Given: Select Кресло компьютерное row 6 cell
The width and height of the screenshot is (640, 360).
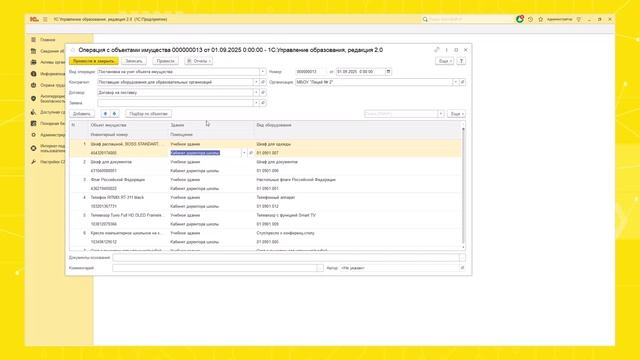Looking at the screenshot, I should click(x=129, y=233).
